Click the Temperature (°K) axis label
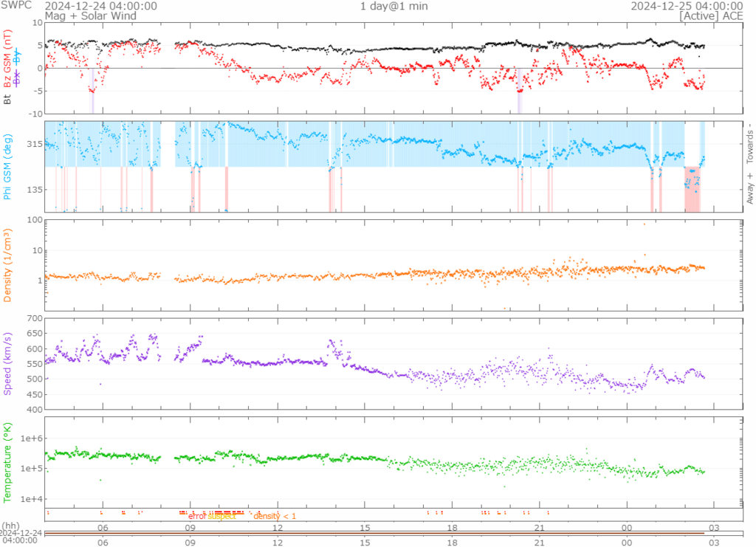The image size is (756, 547). click(x=7, y=463)
